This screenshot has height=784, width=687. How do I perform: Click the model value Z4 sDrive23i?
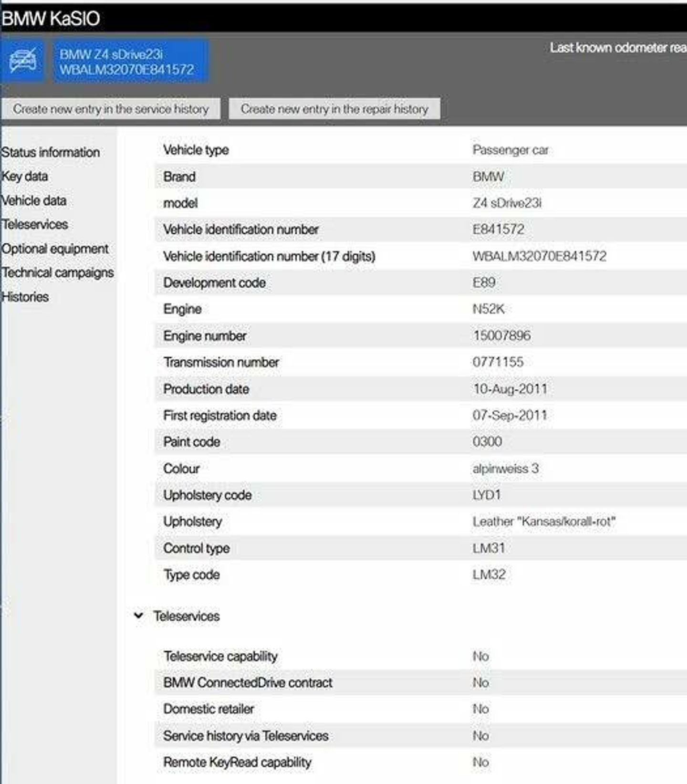click(507, 203)
